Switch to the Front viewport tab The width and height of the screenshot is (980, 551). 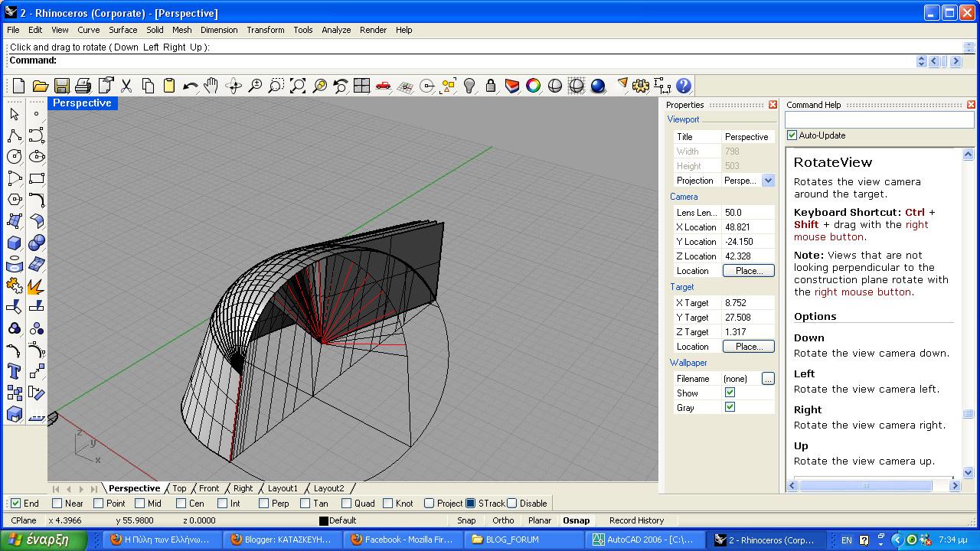point(209,488)
